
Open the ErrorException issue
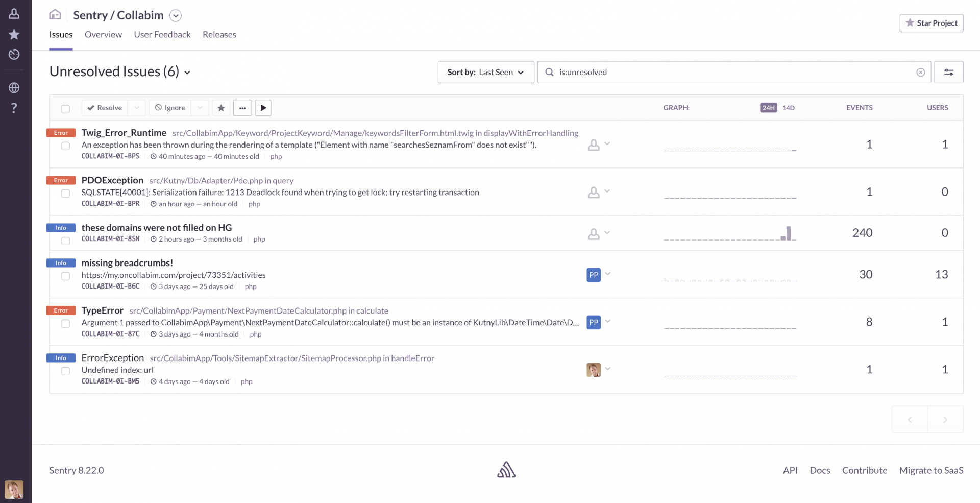(113, 358)
